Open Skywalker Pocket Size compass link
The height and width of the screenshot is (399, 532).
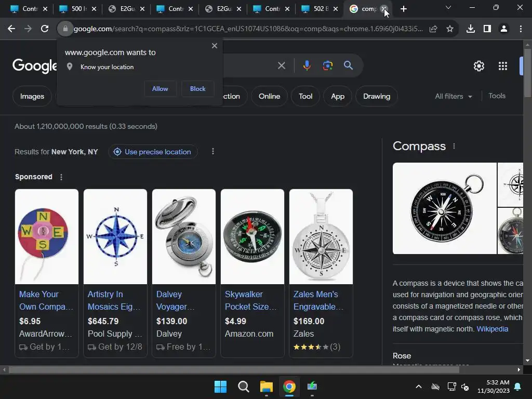pyautogui.click(x=251, y=300)
